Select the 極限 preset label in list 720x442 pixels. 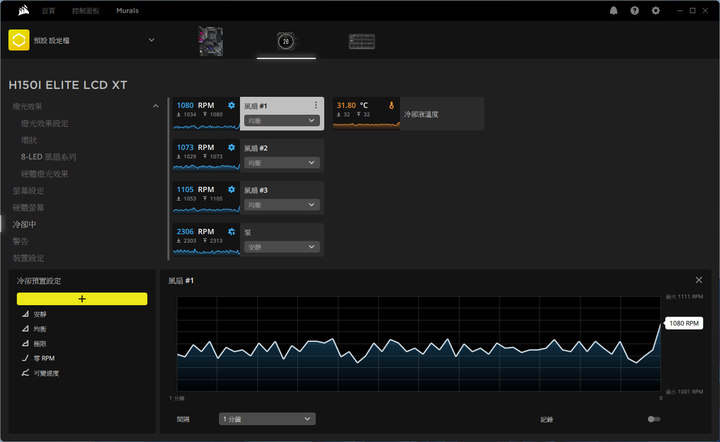coord(40,344)
